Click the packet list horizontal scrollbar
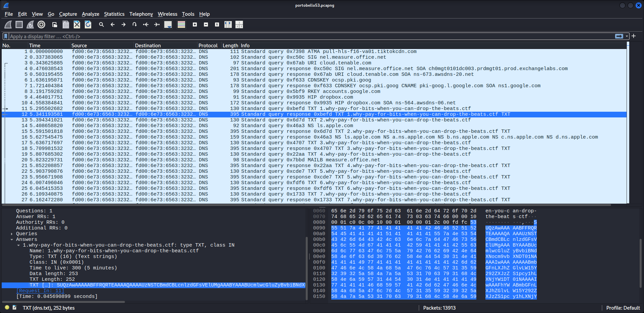 click(x=307, y=205)
